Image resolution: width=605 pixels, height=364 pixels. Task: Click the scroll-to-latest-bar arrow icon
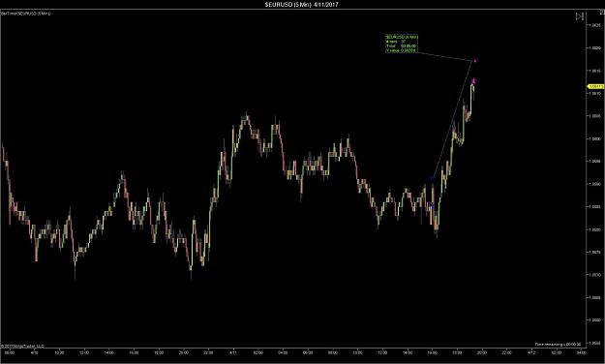[579, 16]
